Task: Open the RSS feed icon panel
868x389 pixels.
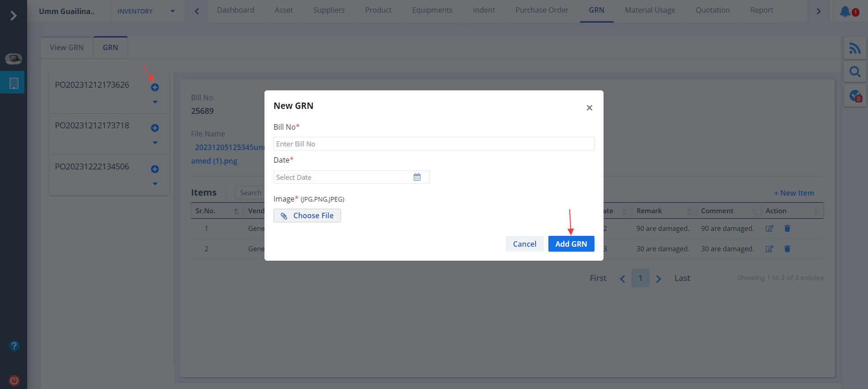Action: 854,48
